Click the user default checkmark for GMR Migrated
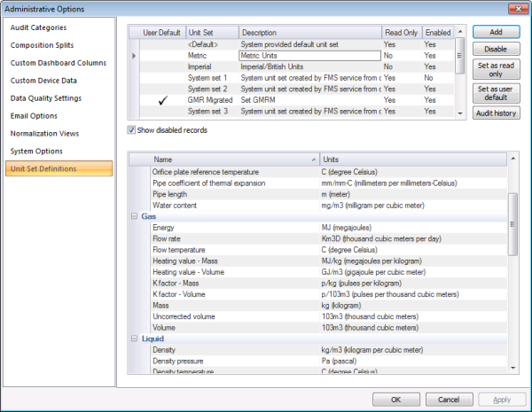The height and width of the screenshot is (412, 532). [163, 100]
